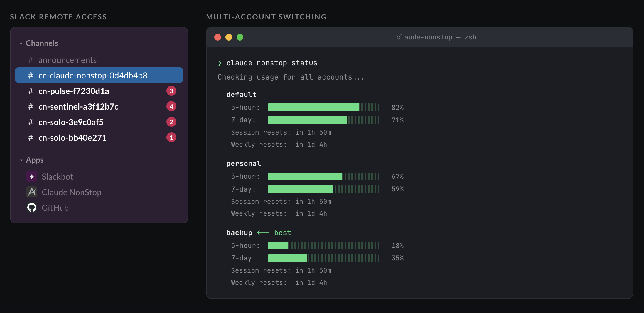Select channel cn-claude-nonstop-0d4db4b8
644x313 pixels.
(x=99, y=75)
